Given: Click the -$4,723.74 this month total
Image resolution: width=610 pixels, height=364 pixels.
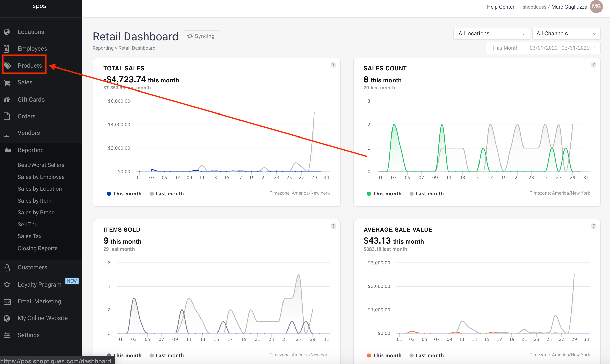Looking at the screenshot, I should coord(141,80).
